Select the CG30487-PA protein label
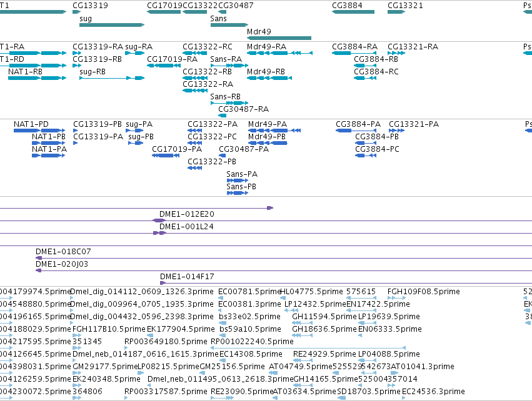 pyautogui.click(x=244, y=149)
